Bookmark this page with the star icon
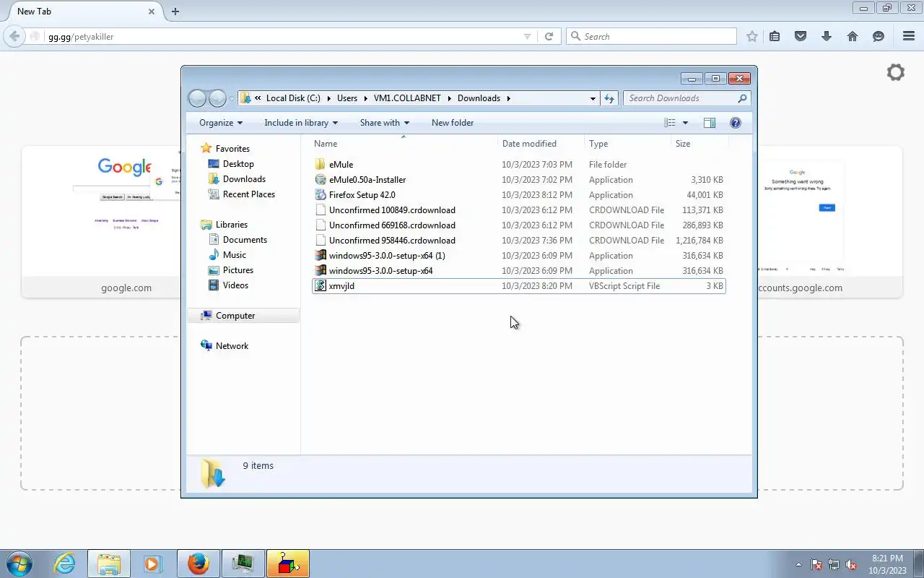This screenshot has height=578, width=924. click(752, 36)
